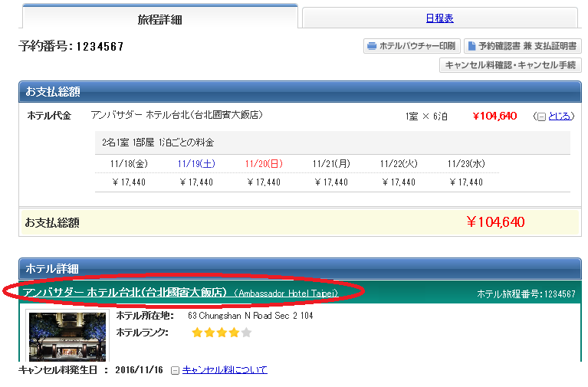
Task: Select the 11/23(水) date cell
Action: 466,164
